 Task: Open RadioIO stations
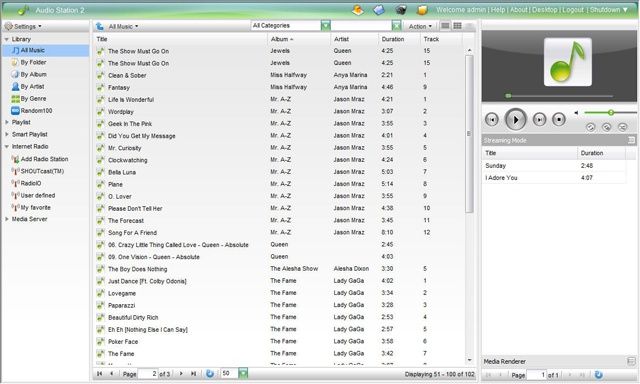point(31,184)
